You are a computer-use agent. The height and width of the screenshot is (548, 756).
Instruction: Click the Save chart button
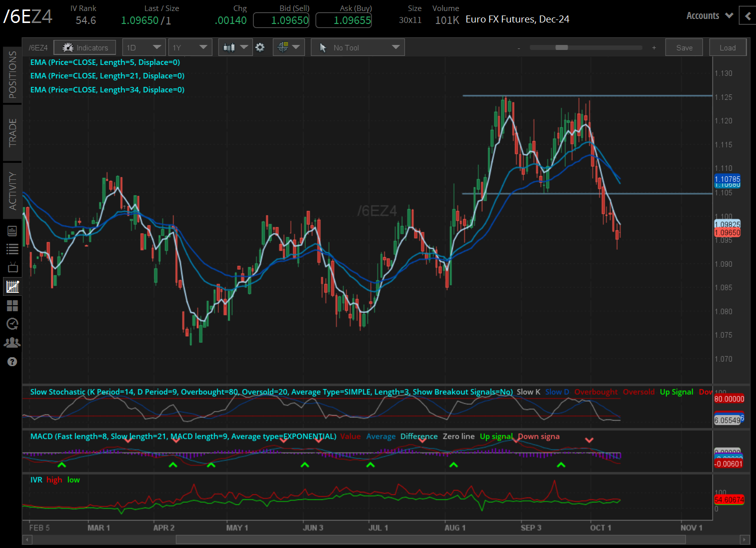point(684,47)
